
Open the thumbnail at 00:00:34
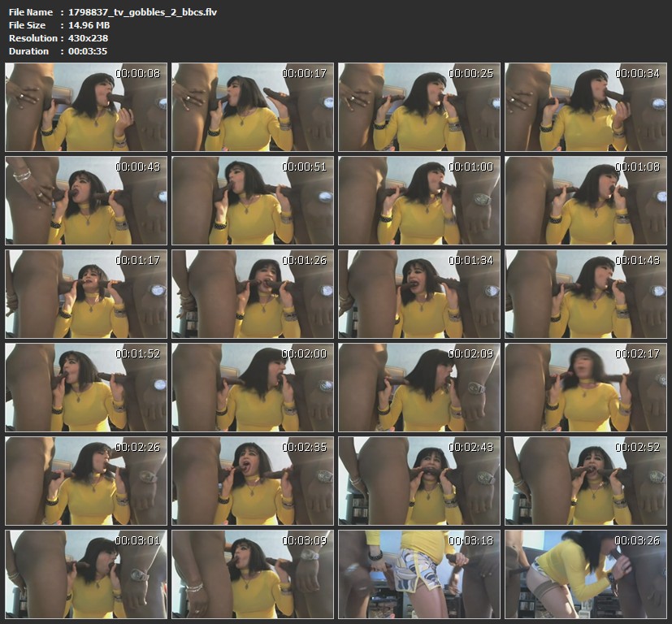point(585,107)
